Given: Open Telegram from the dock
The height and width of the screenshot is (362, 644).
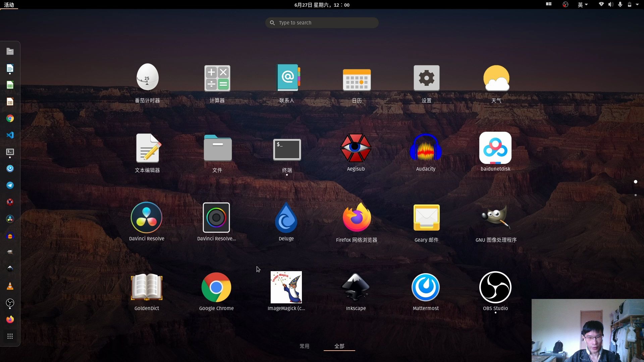Looking at the screenshot, I should (10, 185).
